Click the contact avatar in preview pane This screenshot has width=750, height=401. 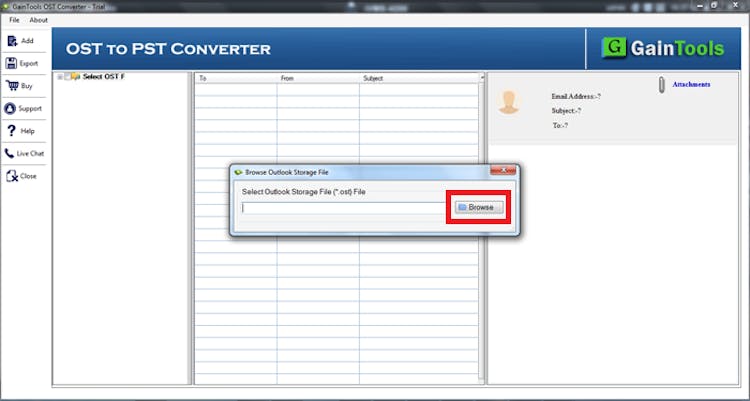tap(511, 102)
